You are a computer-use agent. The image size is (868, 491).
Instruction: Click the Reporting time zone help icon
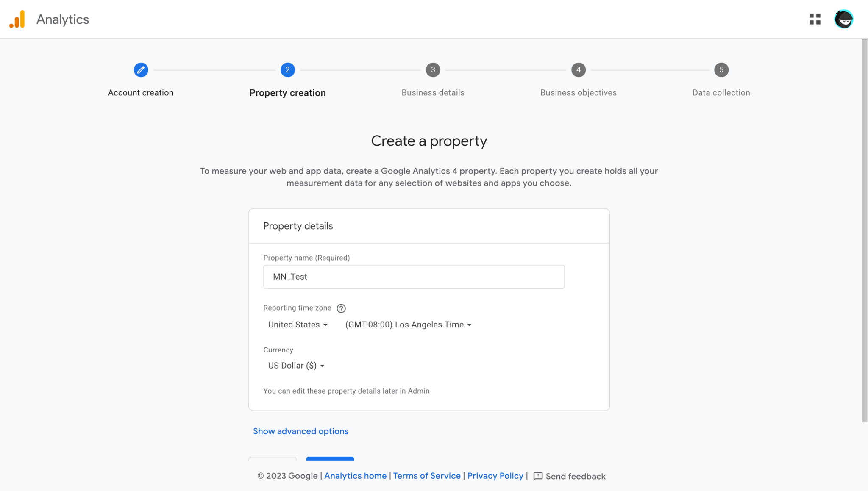pos(342,308)
